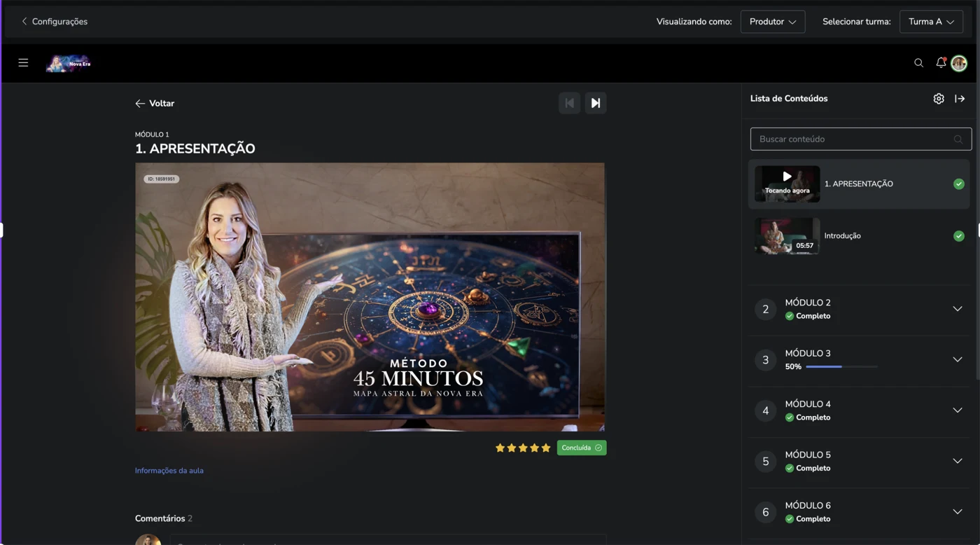Rate five stars on the lesson
Screen dimensions: 980x545
click(x=545, y=447)
